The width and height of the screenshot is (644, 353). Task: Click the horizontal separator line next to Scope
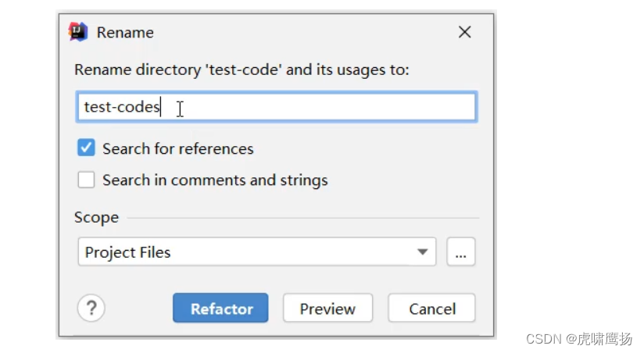(303, 219)
